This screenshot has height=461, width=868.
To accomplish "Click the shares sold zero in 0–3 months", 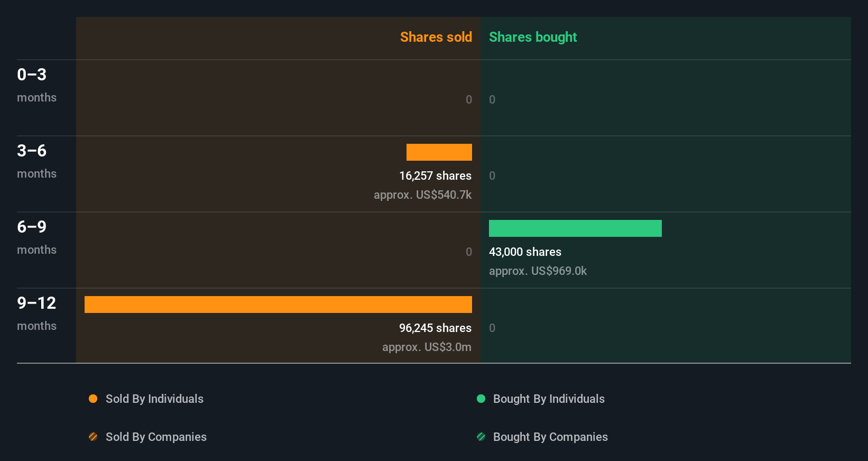I will tap(469, 100).
